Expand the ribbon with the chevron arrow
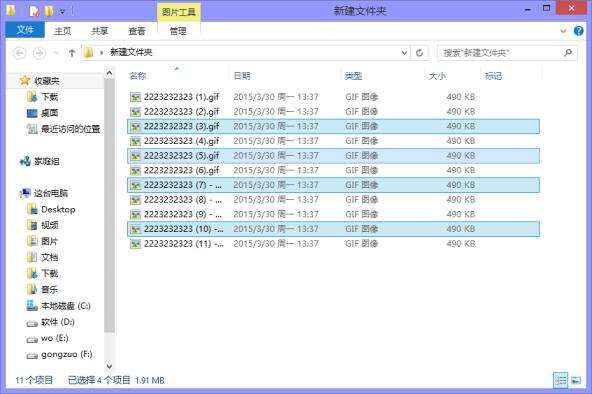Screen dimensions: 592x394 (x=563, y=31)
